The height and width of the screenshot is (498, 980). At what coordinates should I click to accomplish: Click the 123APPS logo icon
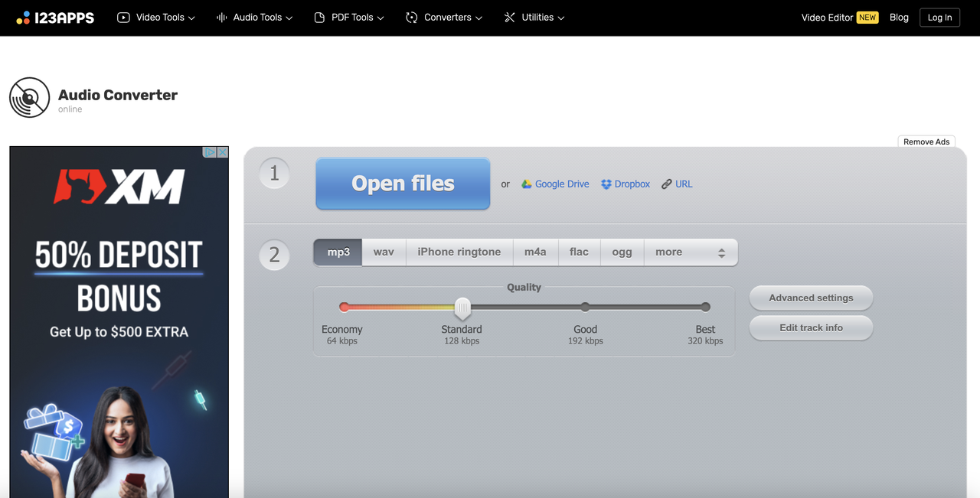tap(24, 18)
